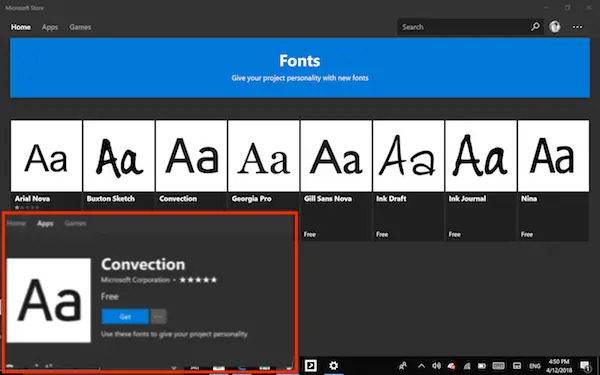The width and height of the screenshot is (600, 375).
Task: Open the People icon in taskbar
Action: (403, 366)
